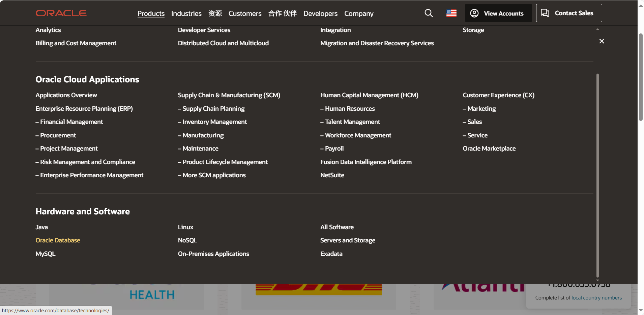Open the 合作伙伴 menu
644x315 pixels.
point(283,14)
